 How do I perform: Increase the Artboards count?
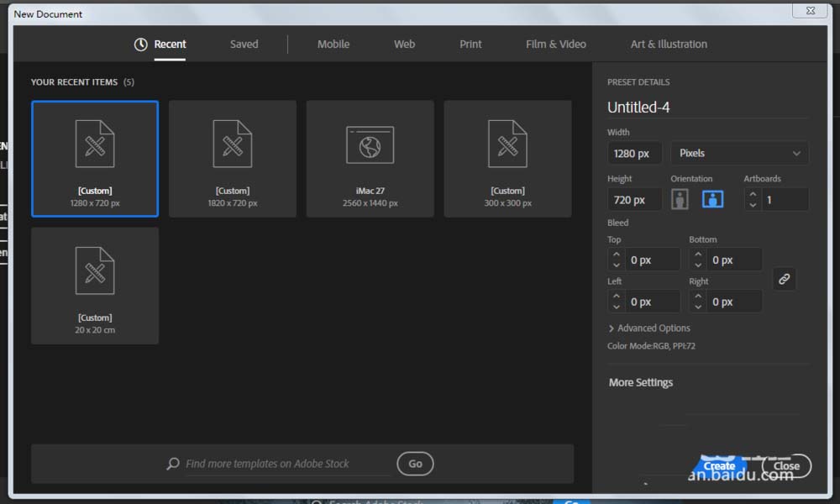(753, 194)
